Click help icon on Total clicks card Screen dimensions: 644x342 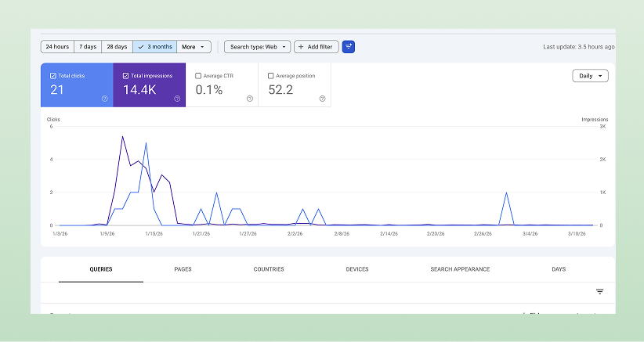[x=104, y=99]
